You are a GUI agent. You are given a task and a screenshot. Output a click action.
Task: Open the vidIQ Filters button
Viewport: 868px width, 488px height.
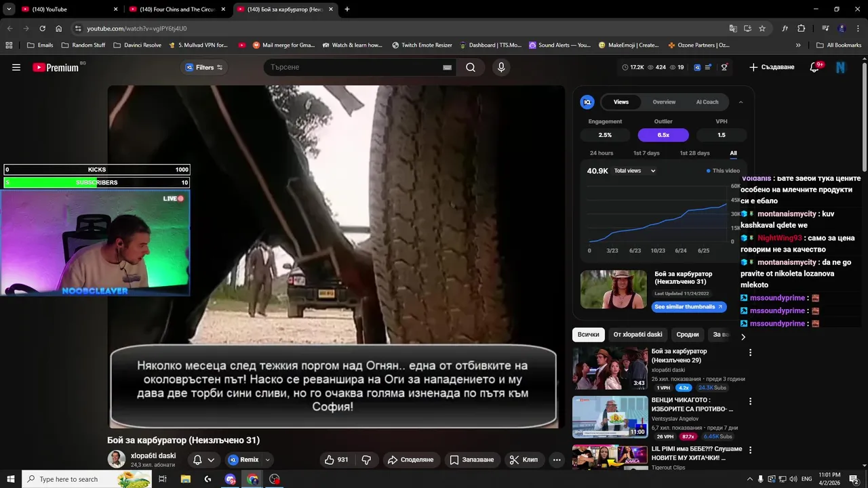pyautogui.click(x=204, y=67)
